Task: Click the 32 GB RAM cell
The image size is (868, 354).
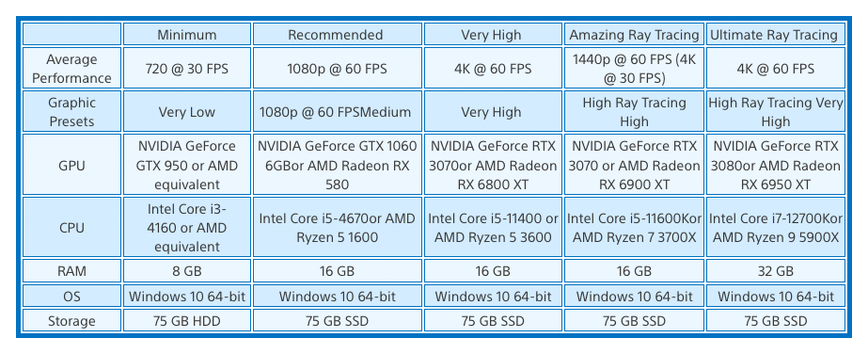Action: pyautogui.click(x=776, y=271)
